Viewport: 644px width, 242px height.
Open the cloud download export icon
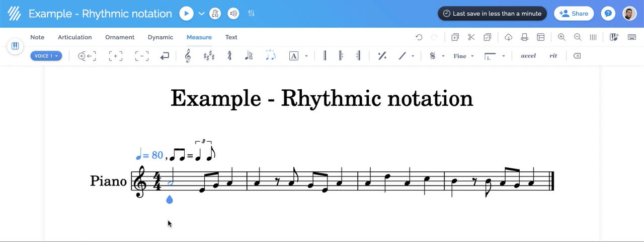point(508,37)
